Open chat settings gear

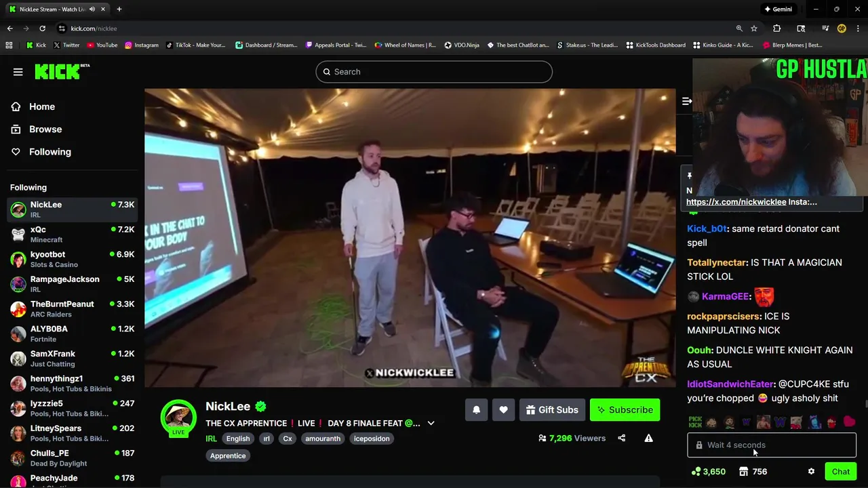click(811, 472)
